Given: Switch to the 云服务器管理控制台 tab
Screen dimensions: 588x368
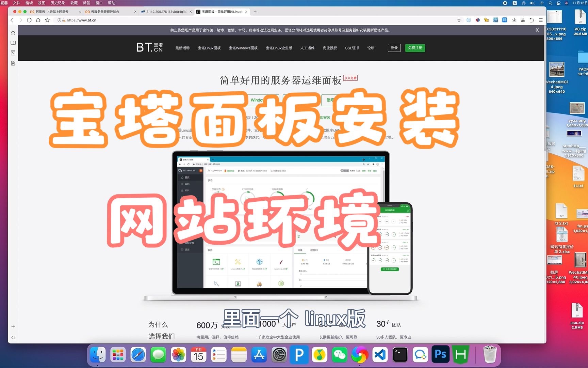Looking at the screenshot, I should click(105, 11).
